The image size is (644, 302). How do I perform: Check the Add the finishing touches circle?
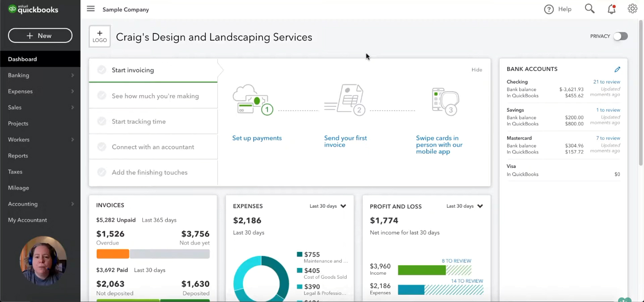[102, 172]
